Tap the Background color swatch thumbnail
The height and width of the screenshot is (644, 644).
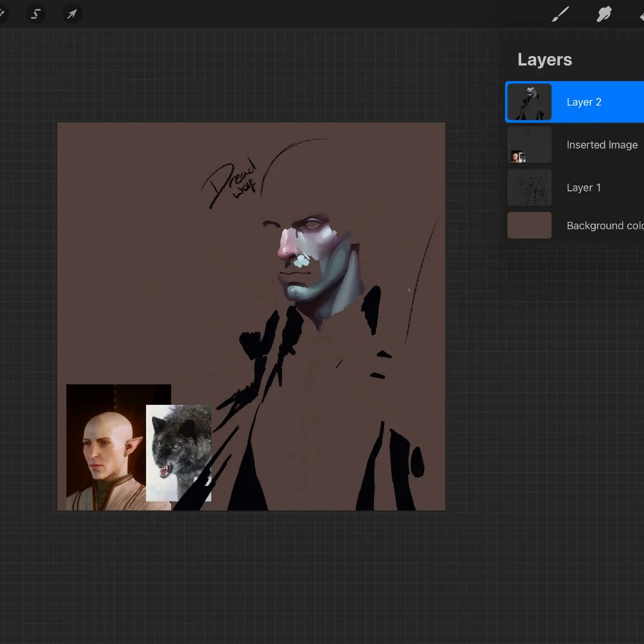pyautogui.click(x=530, y=225)
